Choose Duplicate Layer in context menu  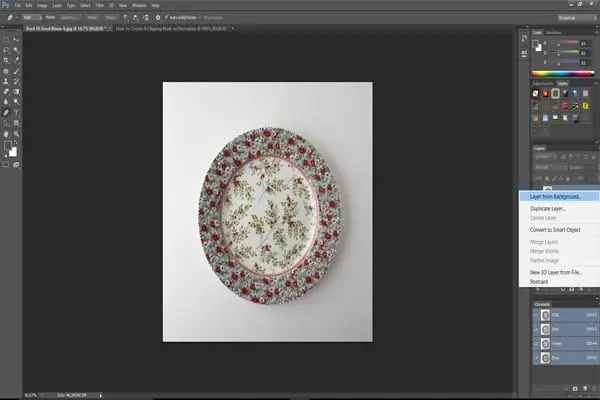click(x=559, y=209)
